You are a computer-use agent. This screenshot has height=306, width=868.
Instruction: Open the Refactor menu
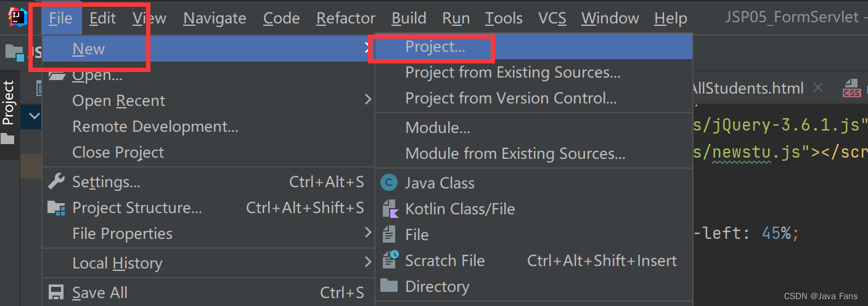coord(346,18)
